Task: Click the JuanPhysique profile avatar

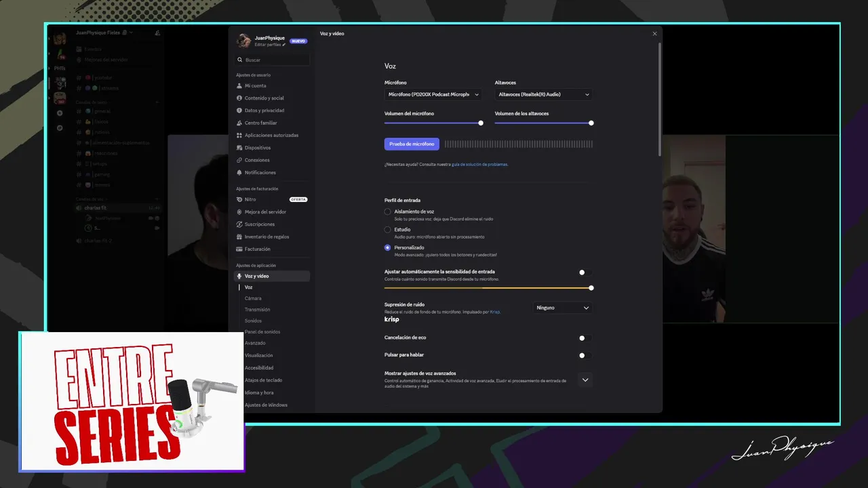Action: 243,41
